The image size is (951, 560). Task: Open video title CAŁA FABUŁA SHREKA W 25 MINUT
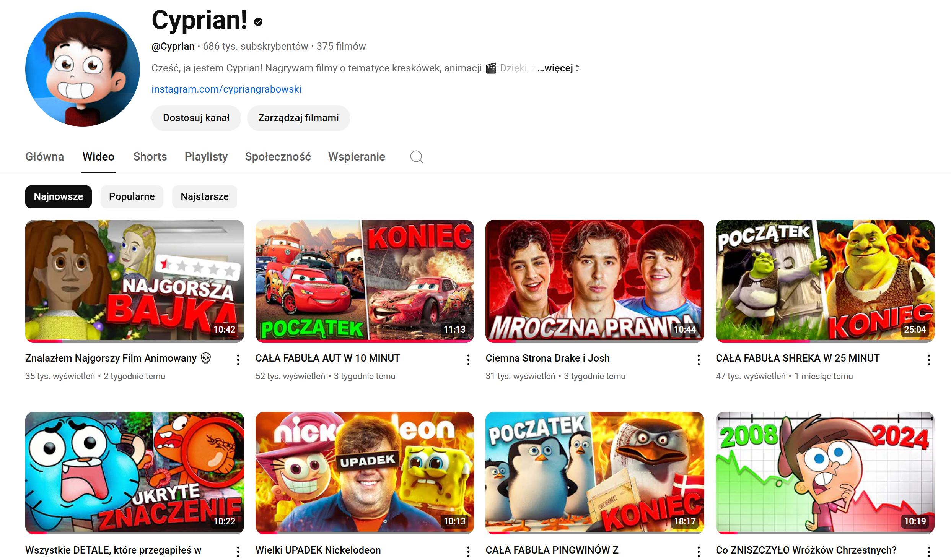[x=798, y=358]
